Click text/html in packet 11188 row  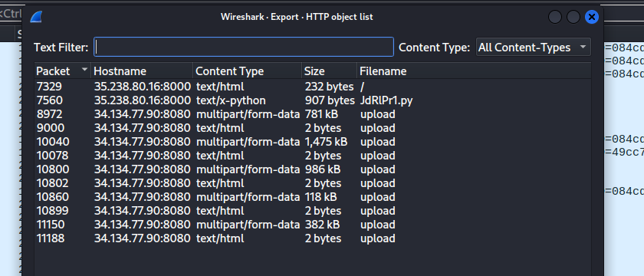[220, 238]
